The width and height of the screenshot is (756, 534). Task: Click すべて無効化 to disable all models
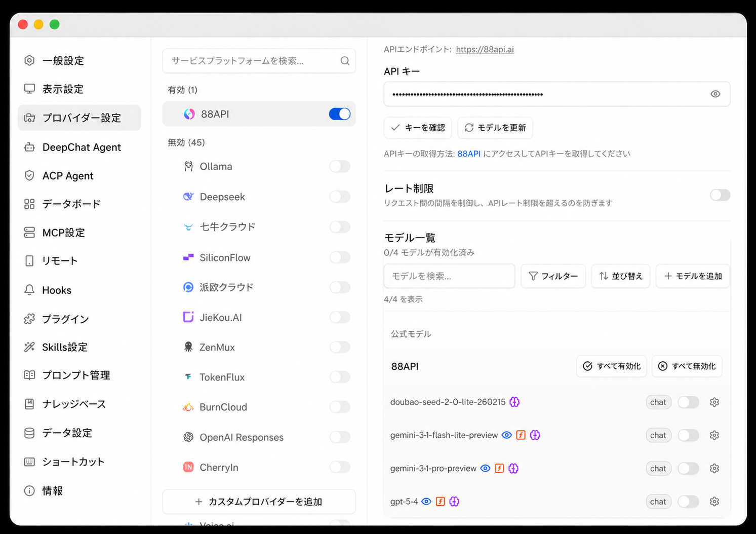687,366
